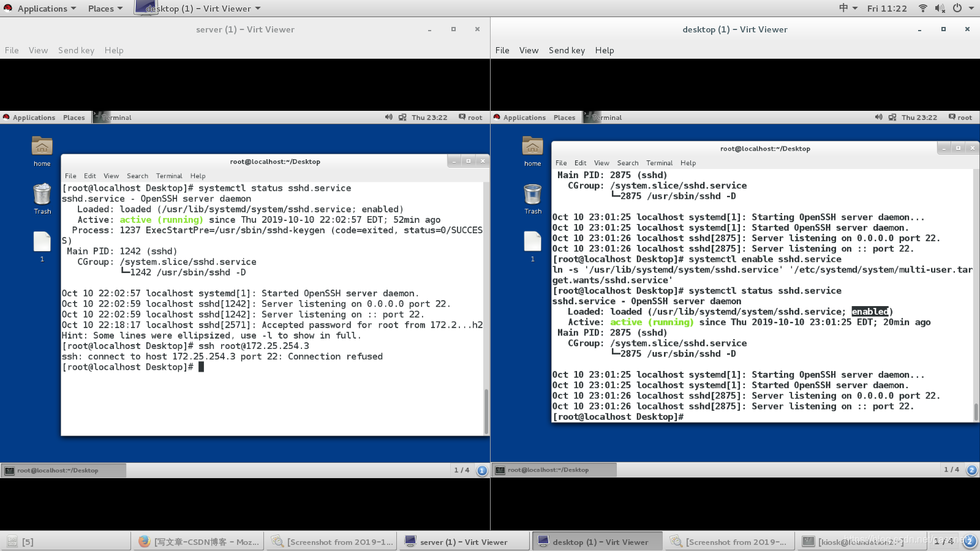The width and height of the screenshot is (980, 551).
Task: Open File menu in desktop guest terminal
Action: (561, 163)
